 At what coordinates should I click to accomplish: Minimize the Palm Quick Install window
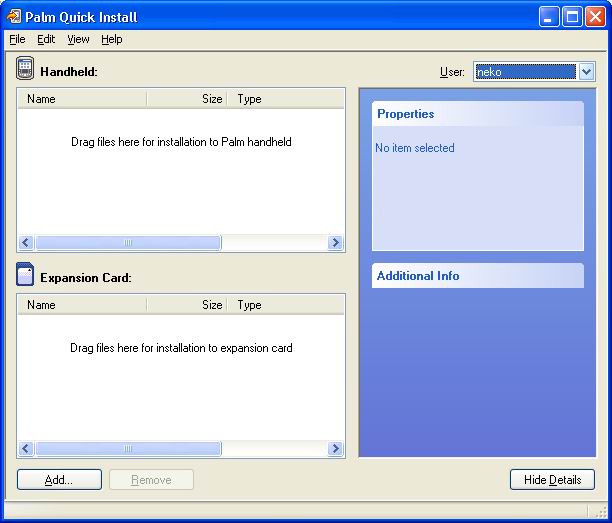(549, 17)
